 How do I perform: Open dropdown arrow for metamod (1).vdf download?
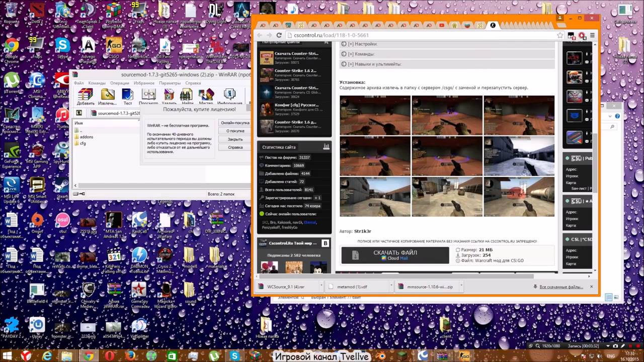(391, 287)
